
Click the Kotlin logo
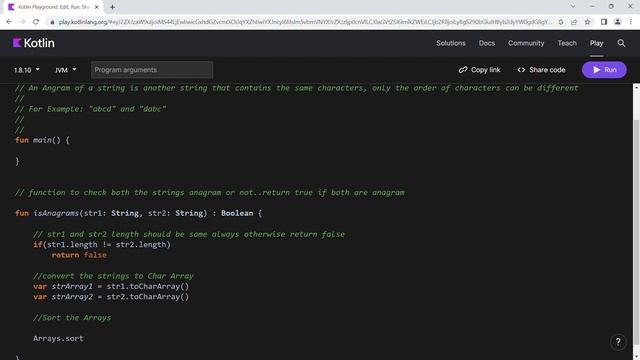click(x=33, y=43)
